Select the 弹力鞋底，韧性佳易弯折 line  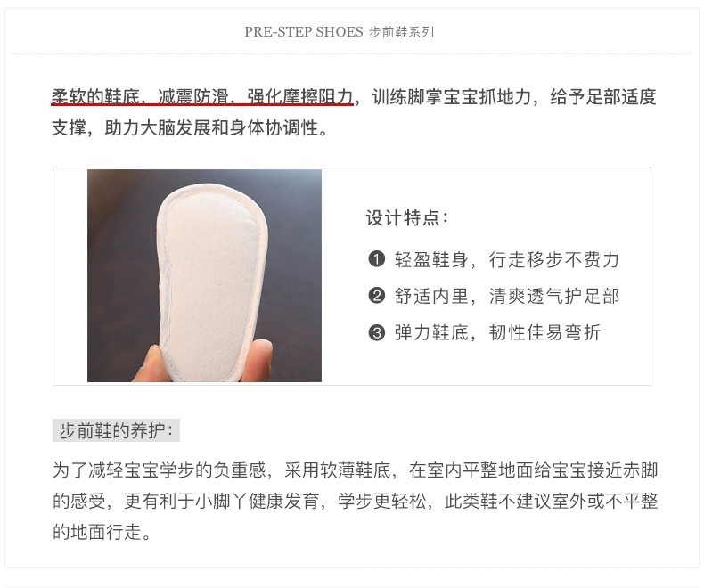pos(497,333)
